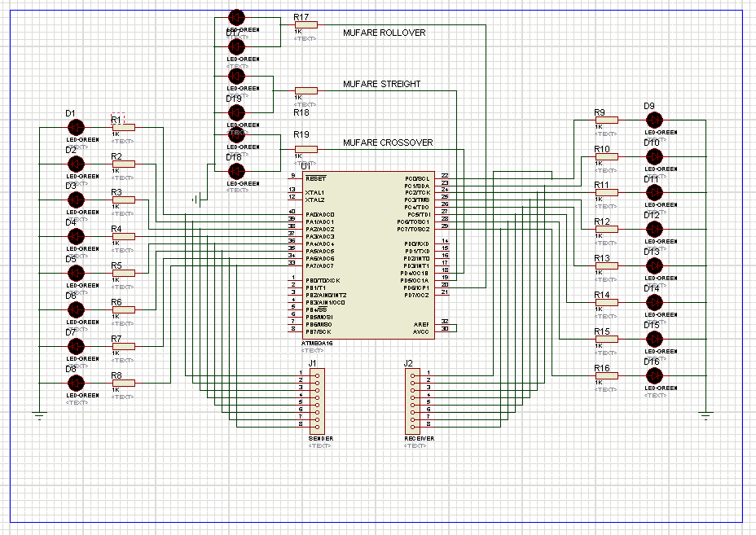Image resolution: width=756 pixels, height=535 pixels.
Task: Click the AVCC pin label
Action: point(421,331)
